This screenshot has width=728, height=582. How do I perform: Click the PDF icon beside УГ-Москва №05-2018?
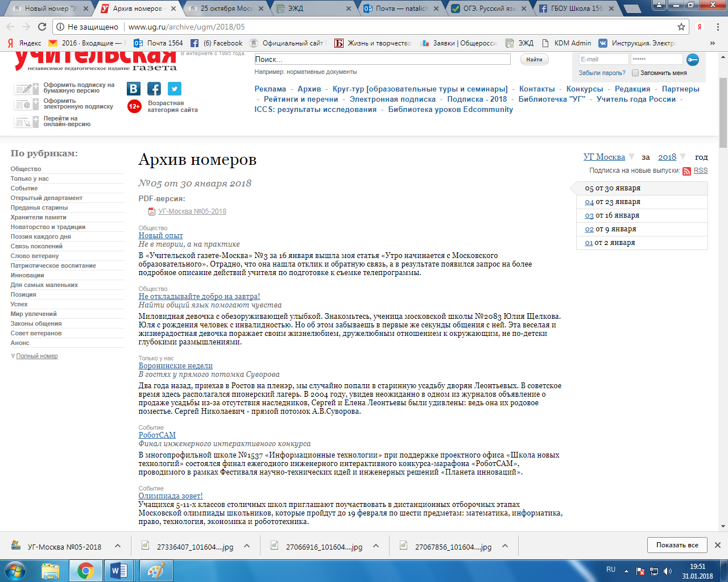[x=152, y=211]
